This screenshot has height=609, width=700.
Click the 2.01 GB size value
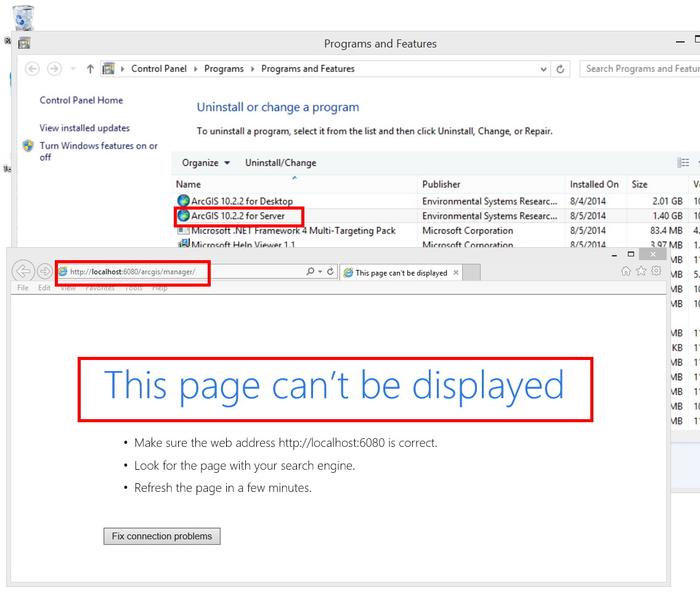coord(667,202)
